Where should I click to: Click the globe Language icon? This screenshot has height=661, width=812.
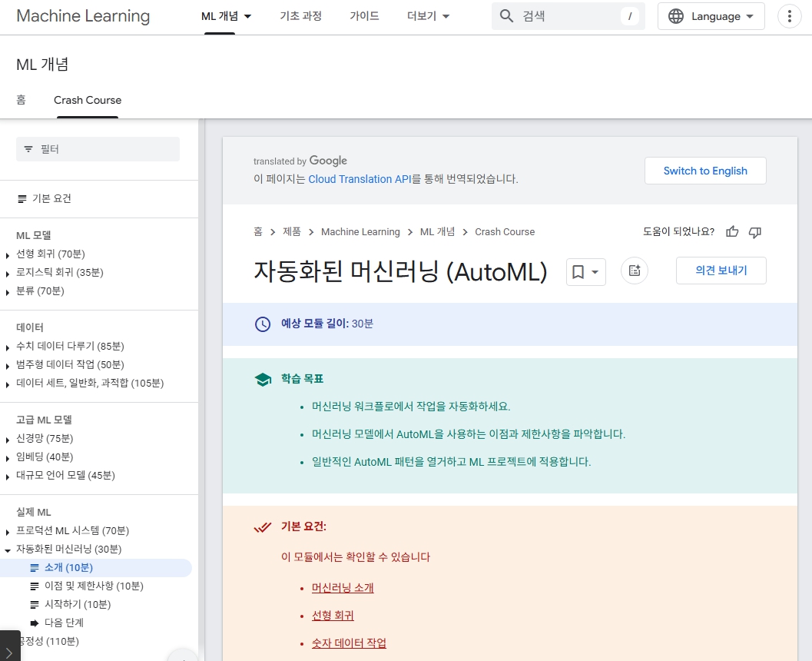coord(676,16)
